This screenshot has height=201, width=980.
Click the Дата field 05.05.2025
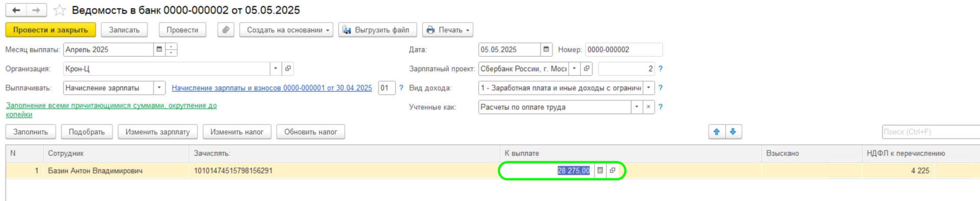[x=509, y=50]
